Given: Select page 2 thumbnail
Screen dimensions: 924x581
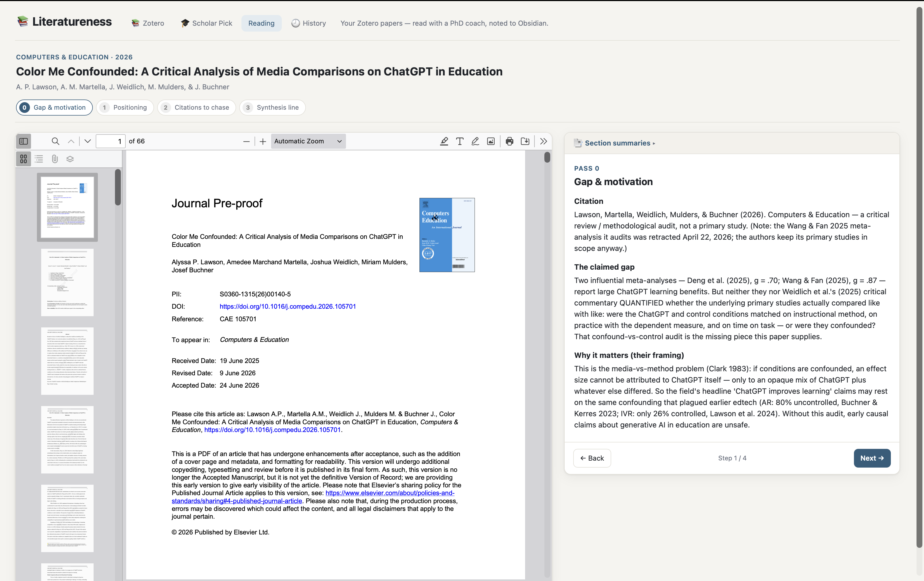Looking at the screenshot, I should point(67,283).
